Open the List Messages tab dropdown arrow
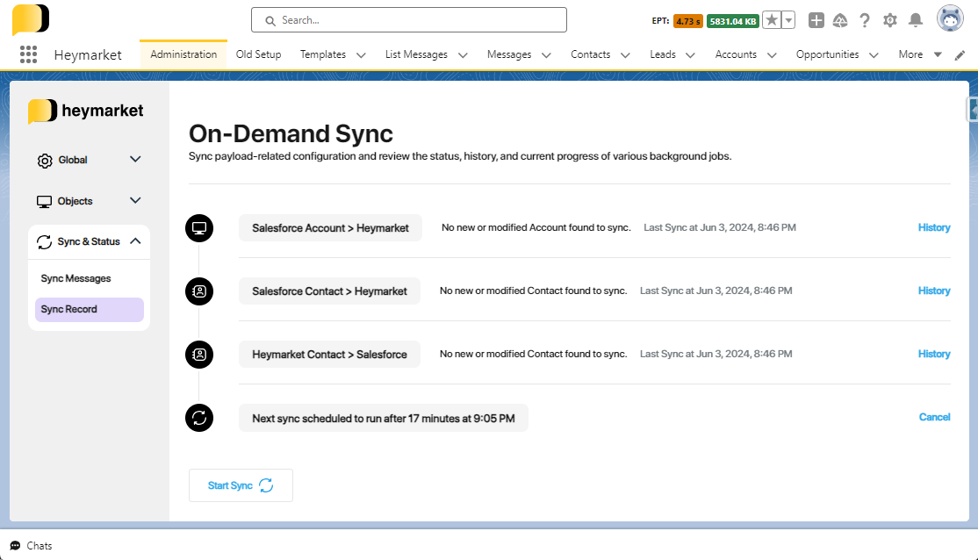978x560 pixels. (x=463, y=55)
